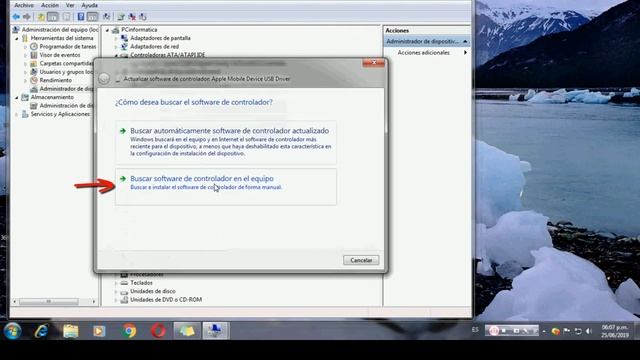Click the left tree scrollbar's right arrow
This screenshot has height=360, width=640.
94,302
